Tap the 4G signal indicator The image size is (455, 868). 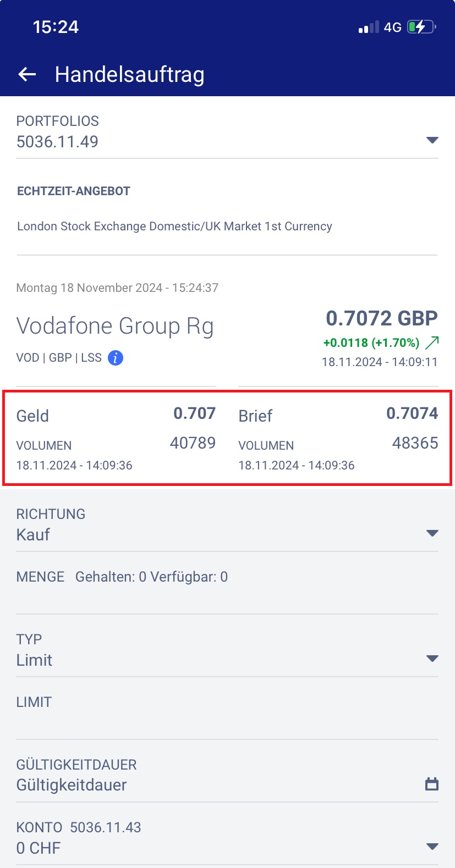coord(392,27)
